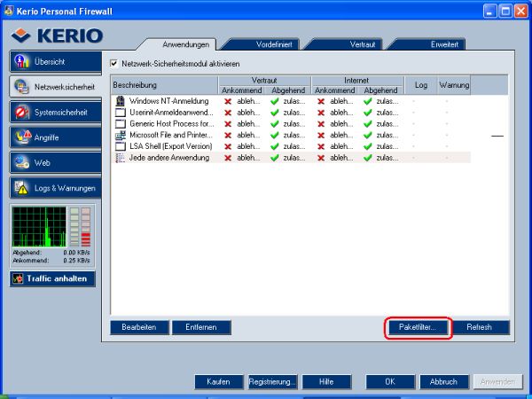Screen dimensions: 532x399
Task: Click green check Vertraut Abgehend for Windows NT-Anmeldung
Action: 275,101
